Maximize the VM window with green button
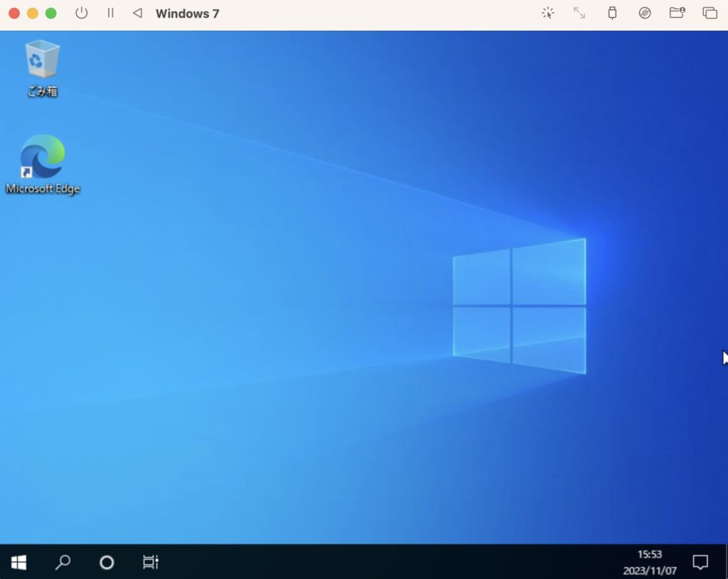 tap(50, 13)
